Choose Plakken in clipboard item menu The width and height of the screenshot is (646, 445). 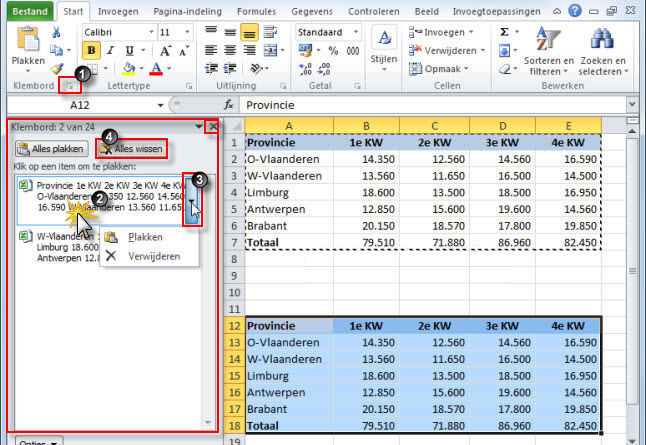point(145,237)
